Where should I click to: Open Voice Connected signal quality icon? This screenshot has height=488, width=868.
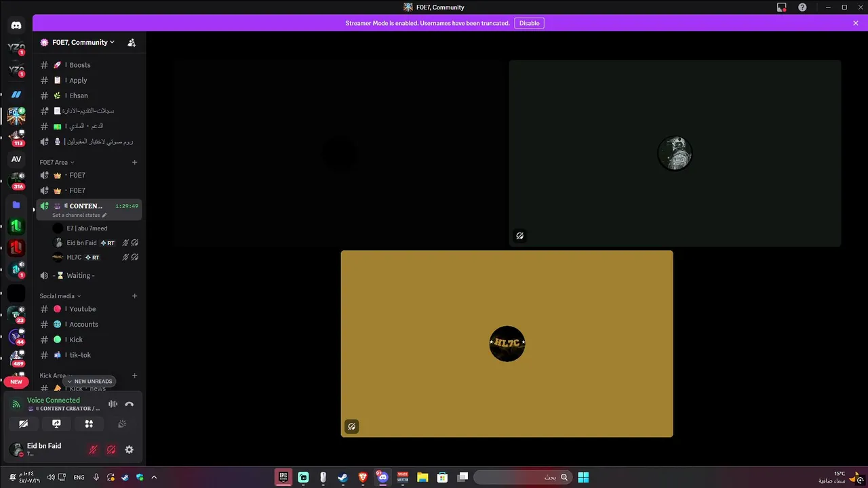pos(16,404)
